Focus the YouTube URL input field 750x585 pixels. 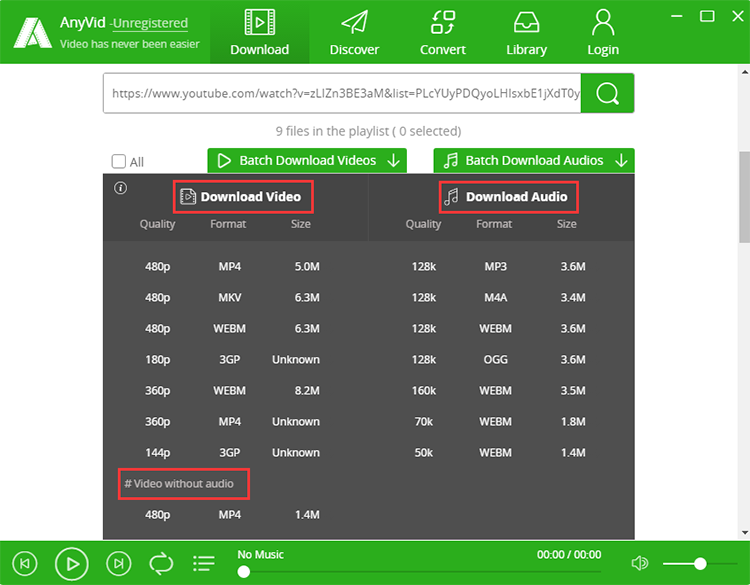pyautogui.click(x=342, y=93)
